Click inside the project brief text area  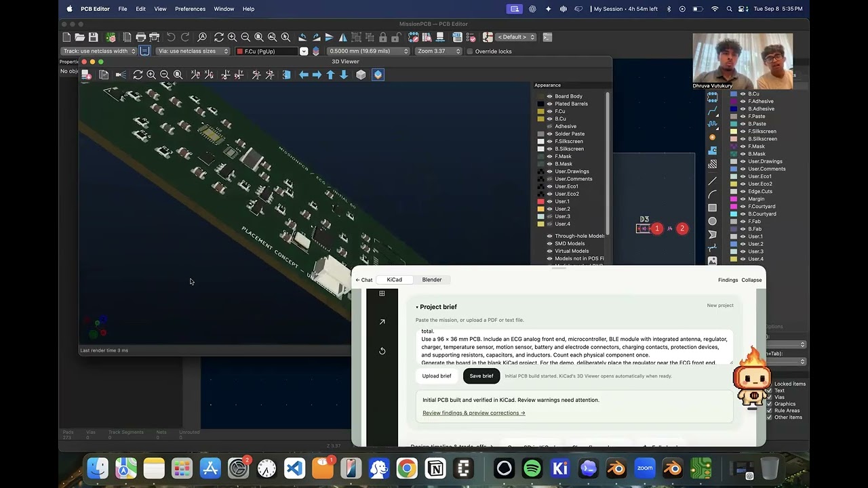click(x=574, y=347)
